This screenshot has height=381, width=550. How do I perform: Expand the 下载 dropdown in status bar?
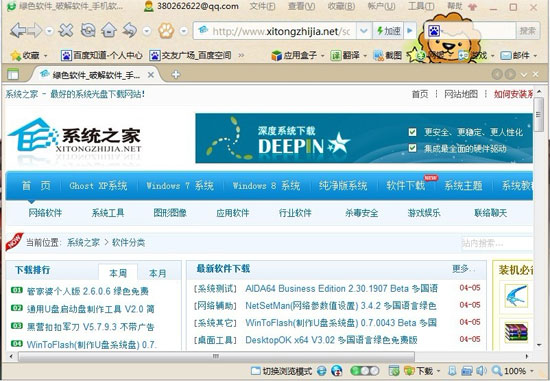(438, 371)
